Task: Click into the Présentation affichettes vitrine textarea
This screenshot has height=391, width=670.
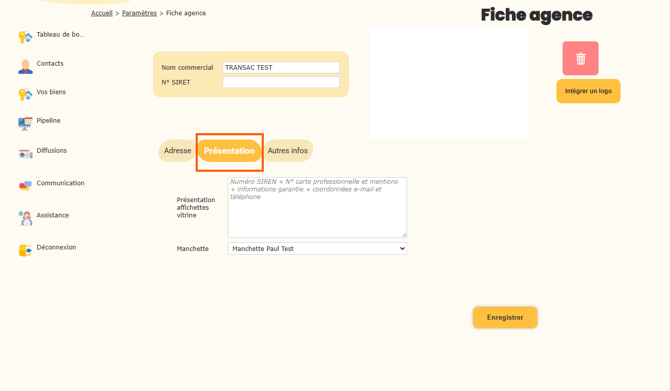Action: tap(317, 207)
